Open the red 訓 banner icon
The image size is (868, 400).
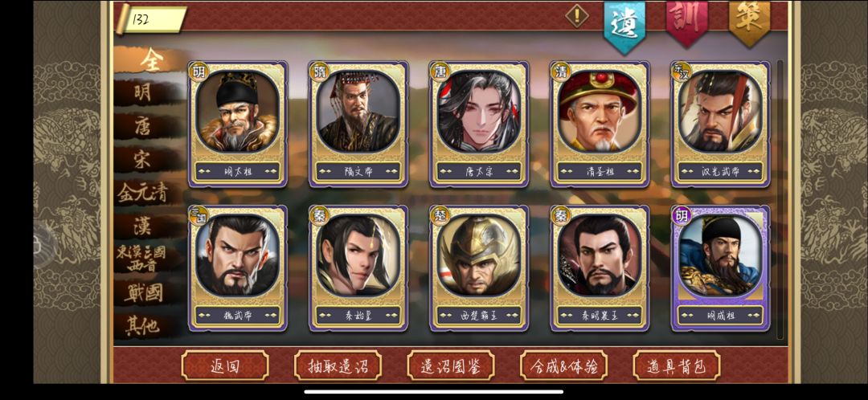click(x=687, y=22)
